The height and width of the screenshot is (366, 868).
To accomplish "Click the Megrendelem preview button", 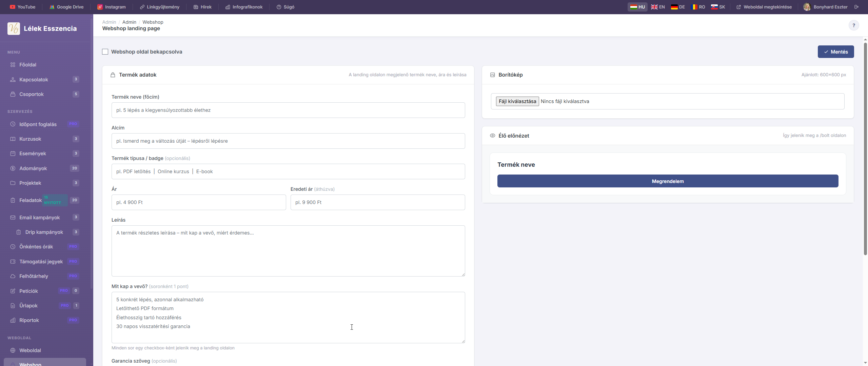I will coord(668,181).
